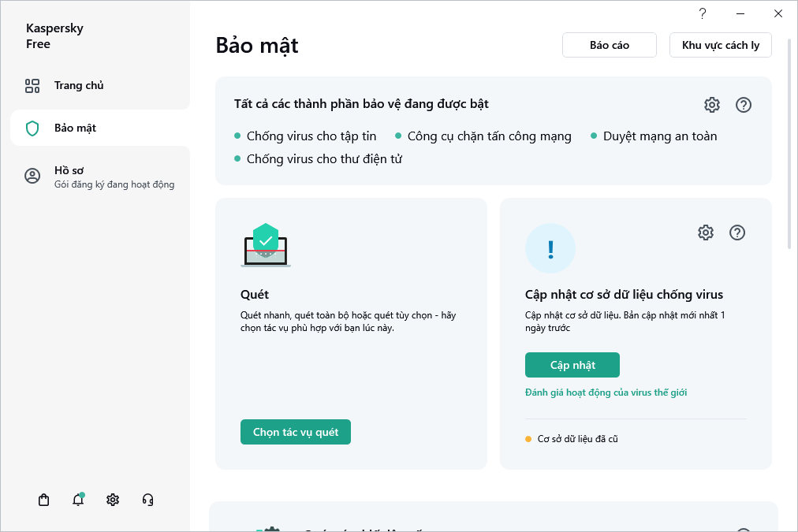Open protection components settings gear
This screenshot has width=798, height=532.
[712, 105]
